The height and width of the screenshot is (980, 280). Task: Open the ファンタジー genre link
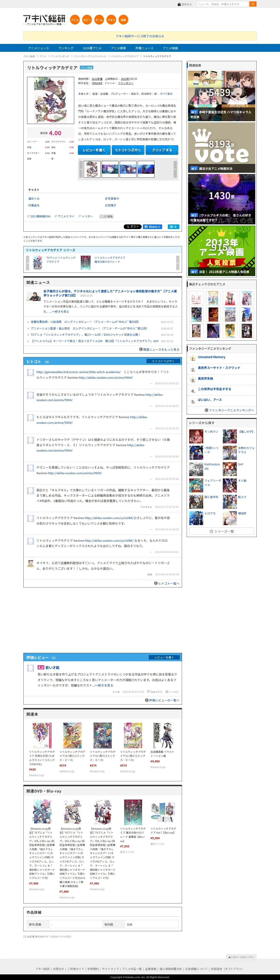(126, 83)
